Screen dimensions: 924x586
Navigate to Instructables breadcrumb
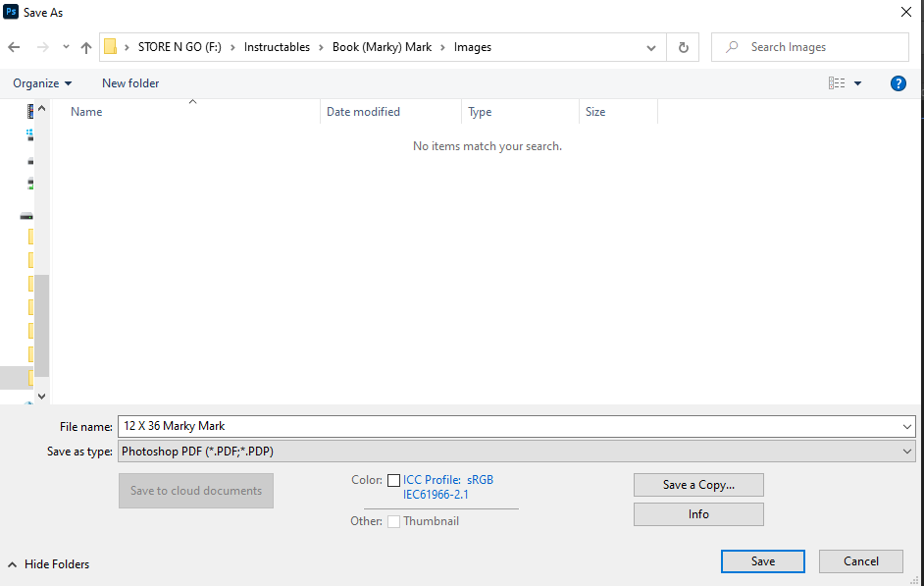coord(277,47)
